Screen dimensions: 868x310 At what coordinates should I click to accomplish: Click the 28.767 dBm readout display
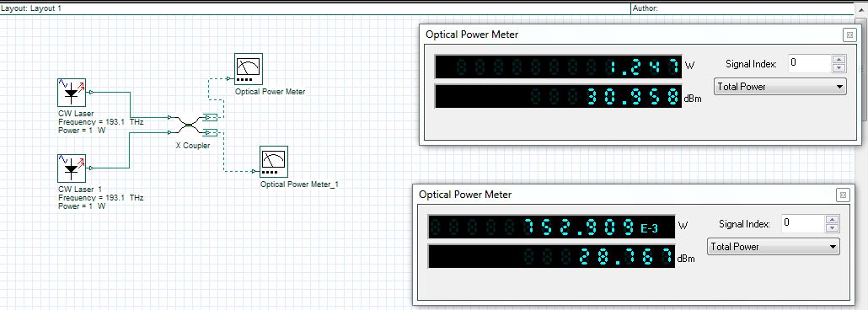click(x=552, y=257)
